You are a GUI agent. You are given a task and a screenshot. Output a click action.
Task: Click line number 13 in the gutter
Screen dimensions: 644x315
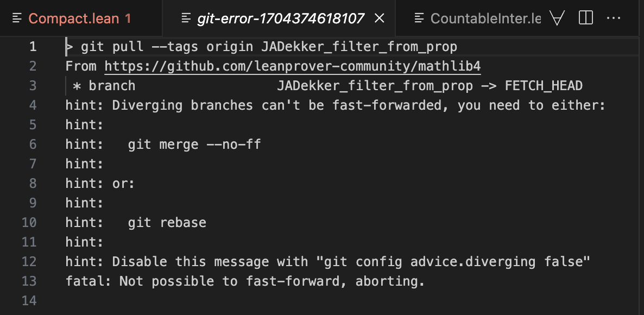pyautogui.click(x=29, y=281)
